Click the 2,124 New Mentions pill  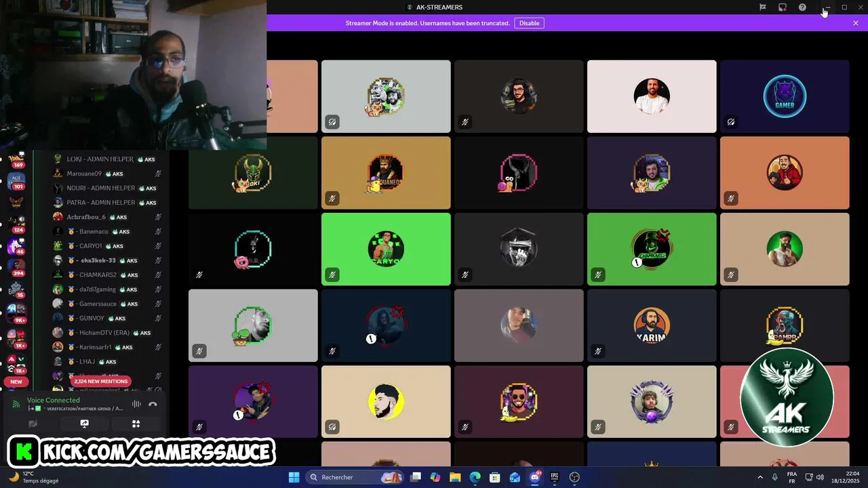[101, 382]
